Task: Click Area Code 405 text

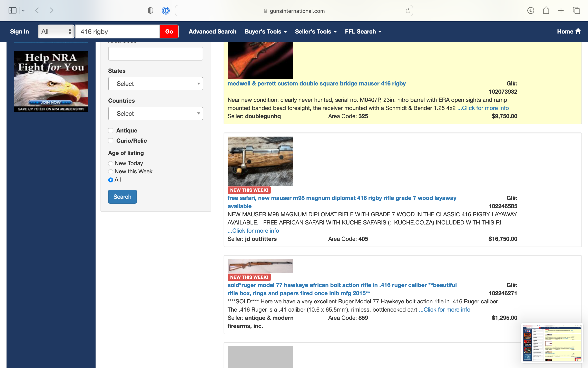Action: click(348, 239)
